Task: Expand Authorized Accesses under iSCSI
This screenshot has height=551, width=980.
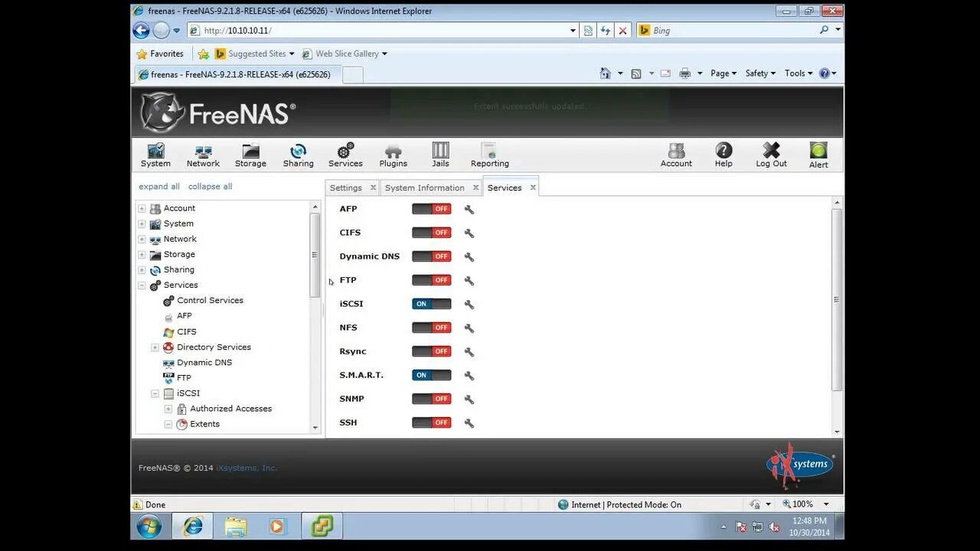Action: coord(168,408)
